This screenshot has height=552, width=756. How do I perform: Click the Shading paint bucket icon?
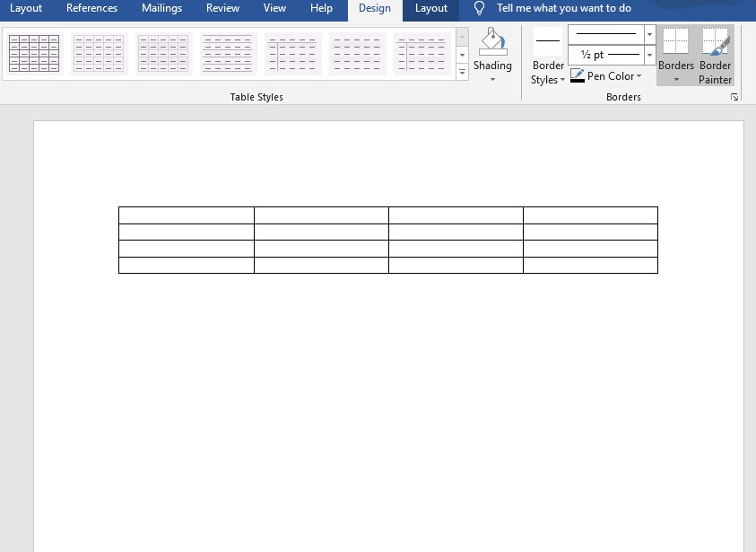[x=492, y=41]
